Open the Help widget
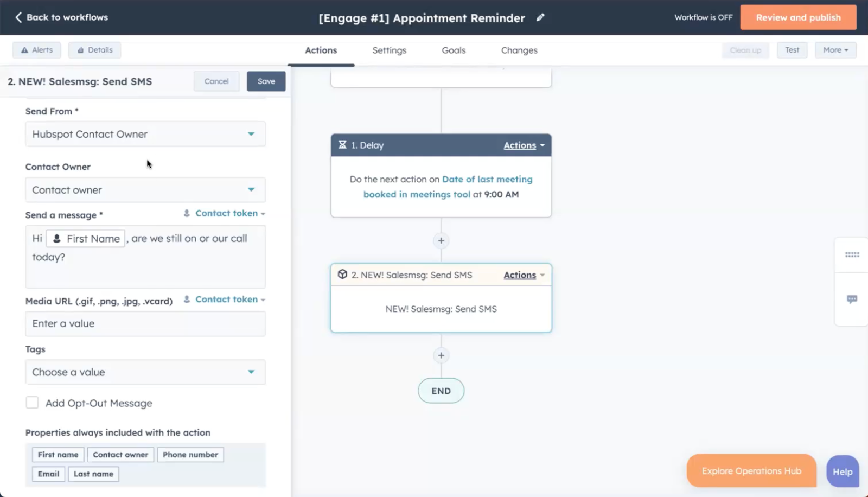The width and height of the screenshot is (868, 497). point(843,471)
